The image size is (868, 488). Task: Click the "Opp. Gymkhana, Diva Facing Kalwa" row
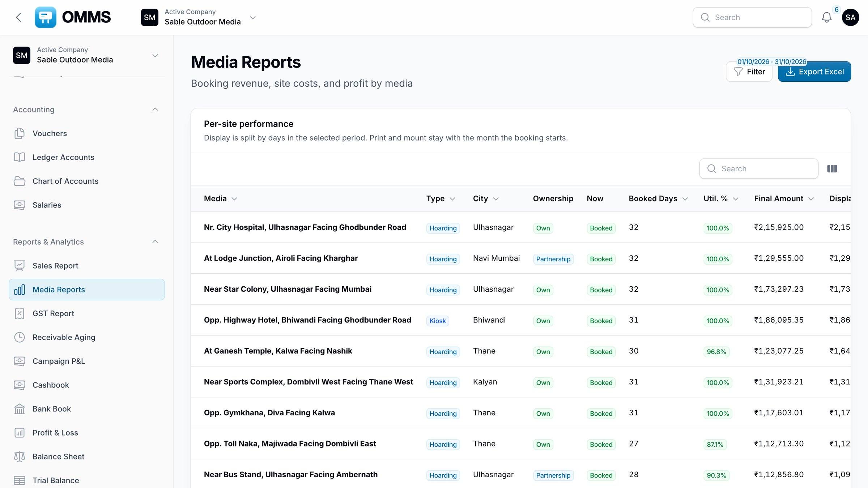point(521,413)
